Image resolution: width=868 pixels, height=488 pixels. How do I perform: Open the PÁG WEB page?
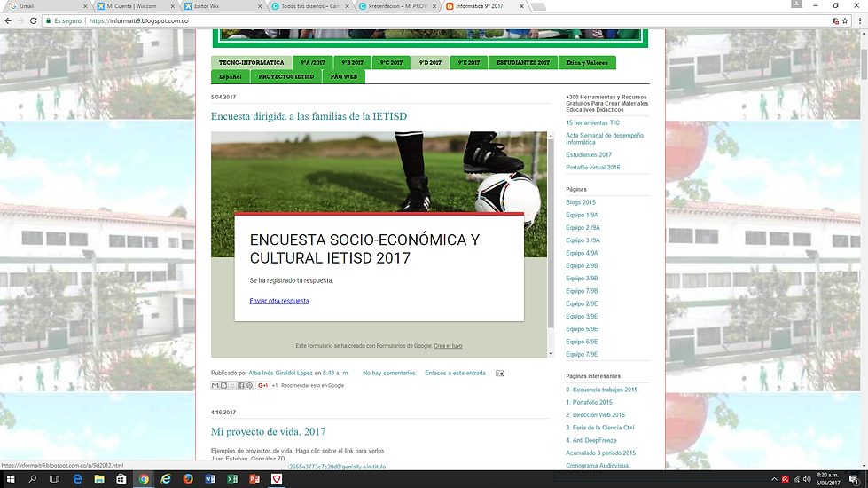click(x=344, y=77)
